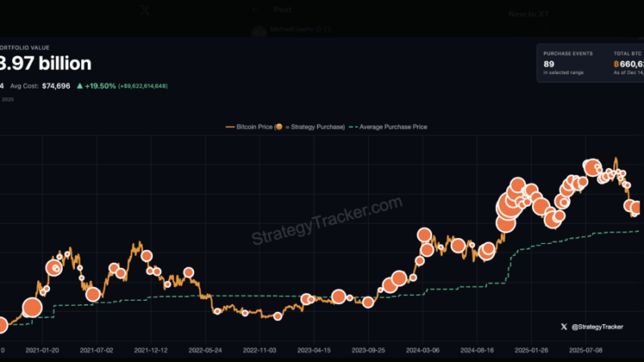The image size is (644, 362).
Task: Toggle the Average Purchase Price legend entry
Action: tap(388, 127)
